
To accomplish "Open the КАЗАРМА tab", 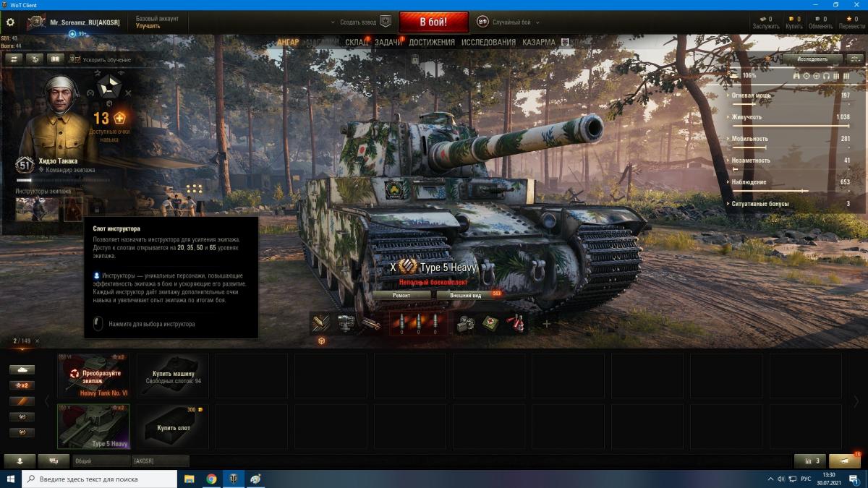I will (539, 42).
